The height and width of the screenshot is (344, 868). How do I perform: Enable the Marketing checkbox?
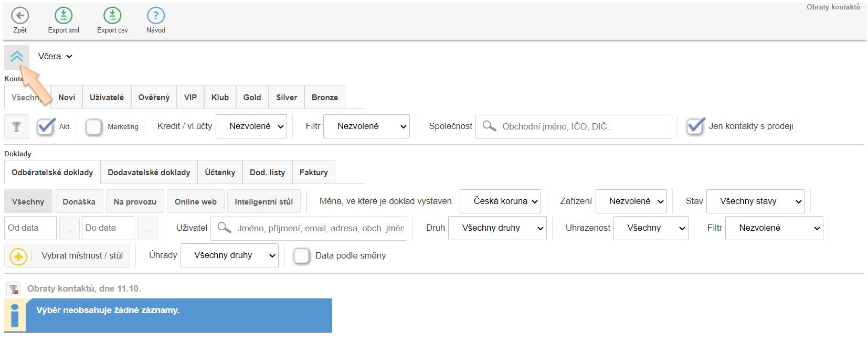point(94,127)
